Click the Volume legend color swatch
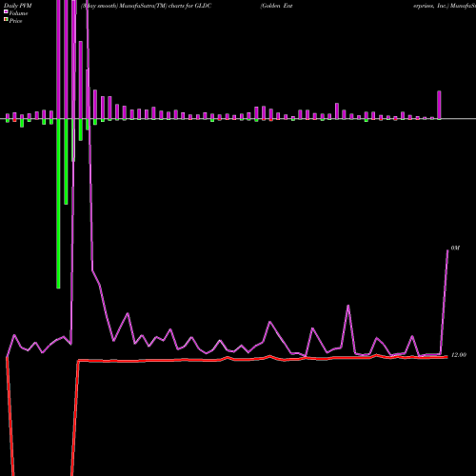 [6, 12]
